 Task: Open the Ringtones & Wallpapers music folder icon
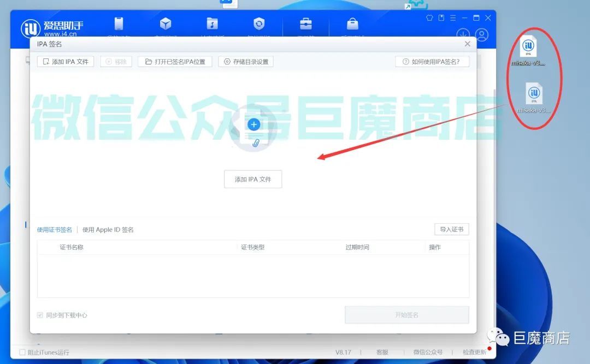point(212,23)
